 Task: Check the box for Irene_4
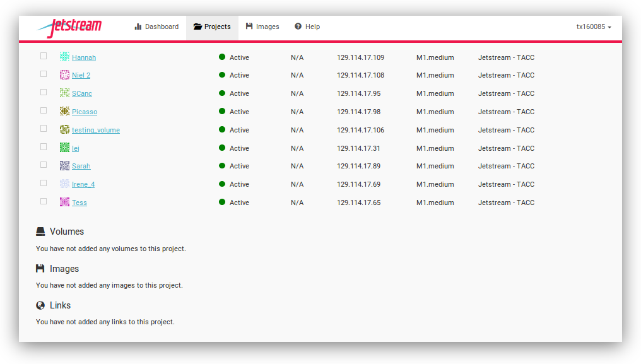tap(44, 184)
